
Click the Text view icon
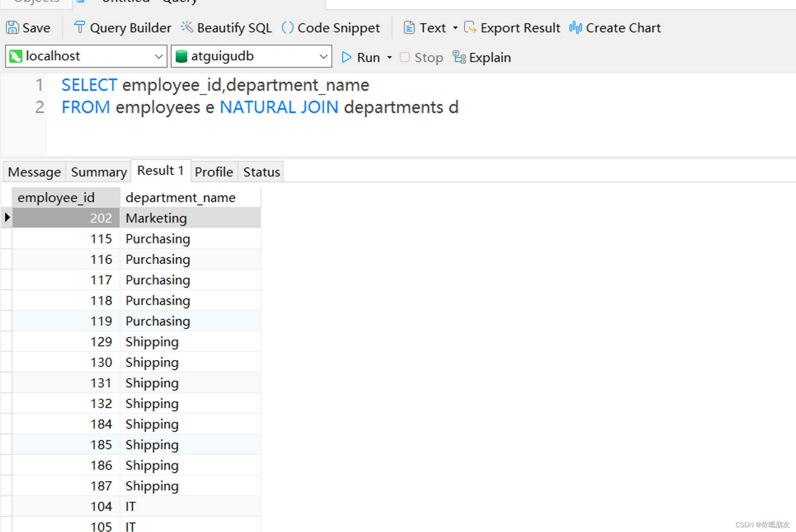tap(409, 27)
